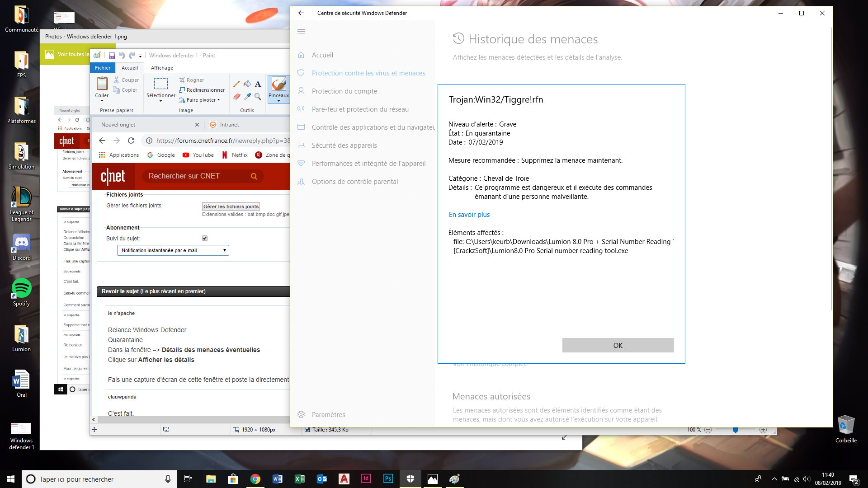The height and width of the screenshot is (488, 868).
Task: Select the Pencil tool in Paint
Action: coord(236,84)
